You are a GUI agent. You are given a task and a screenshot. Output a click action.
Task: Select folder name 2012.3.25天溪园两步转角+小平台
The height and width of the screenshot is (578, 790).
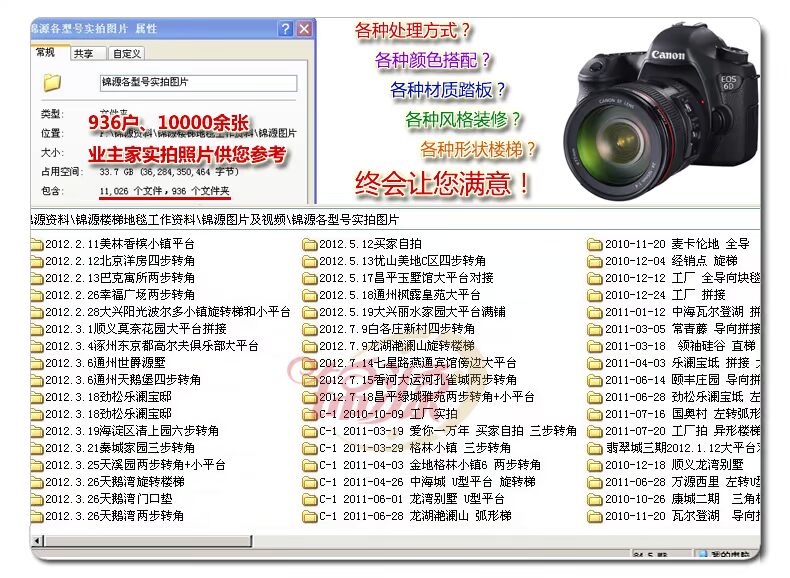pos(135,465)
